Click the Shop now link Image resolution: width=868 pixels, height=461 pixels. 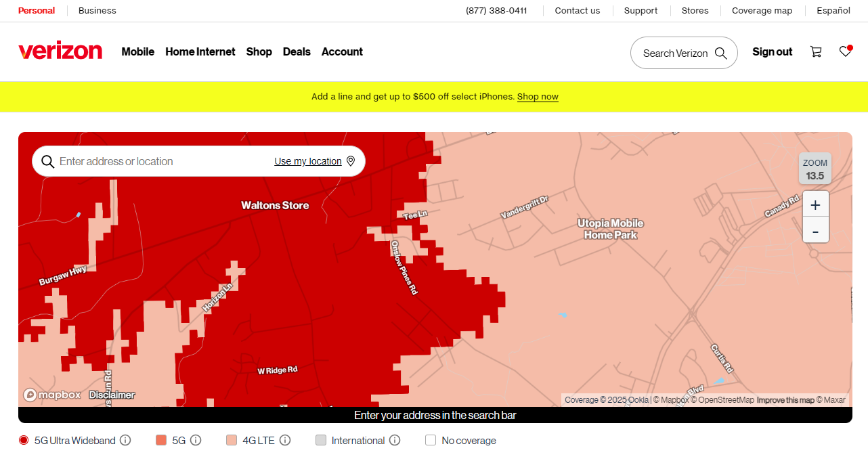pos(538,97)
